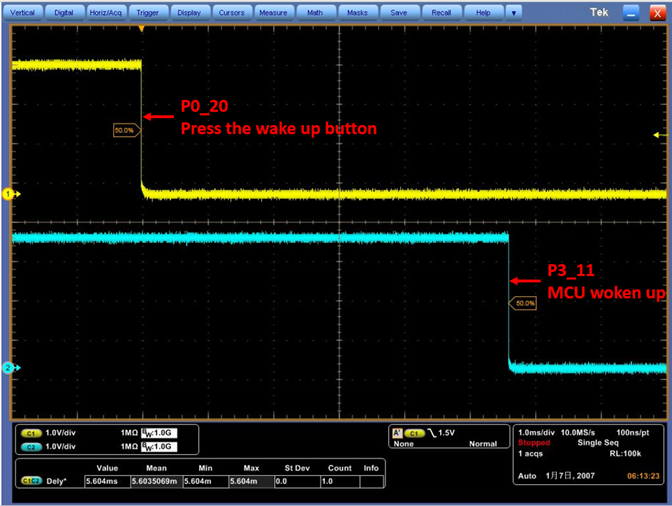The image size is (672, 506).
Task: Click the 1 acqs count readout
Action: tap(531, 453)
